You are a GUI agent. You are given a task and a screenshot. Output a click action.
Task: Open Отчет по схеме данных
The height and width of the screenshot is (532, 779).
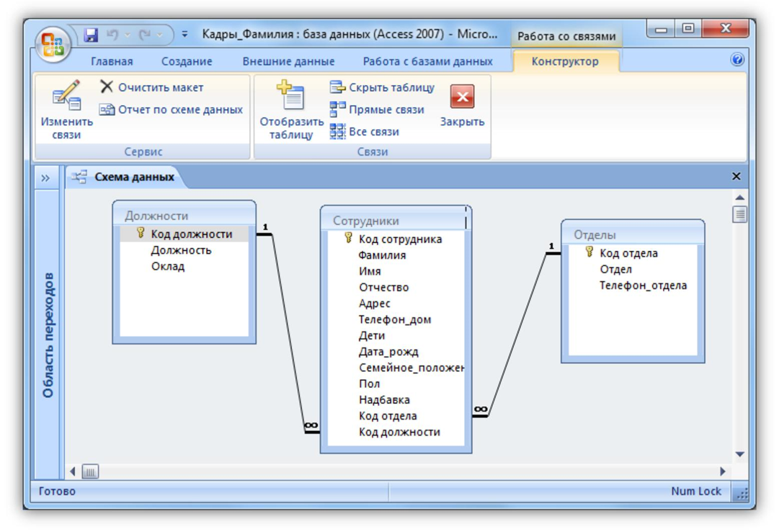click(171, 110)
